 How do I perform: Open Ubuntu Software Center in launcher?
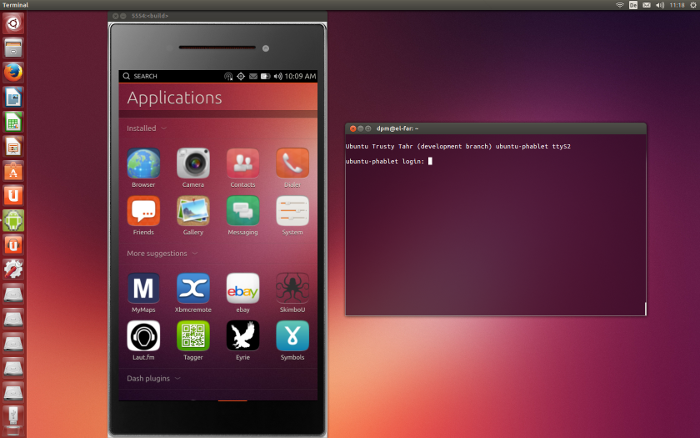pyautogui.click(x=13, y=171)
